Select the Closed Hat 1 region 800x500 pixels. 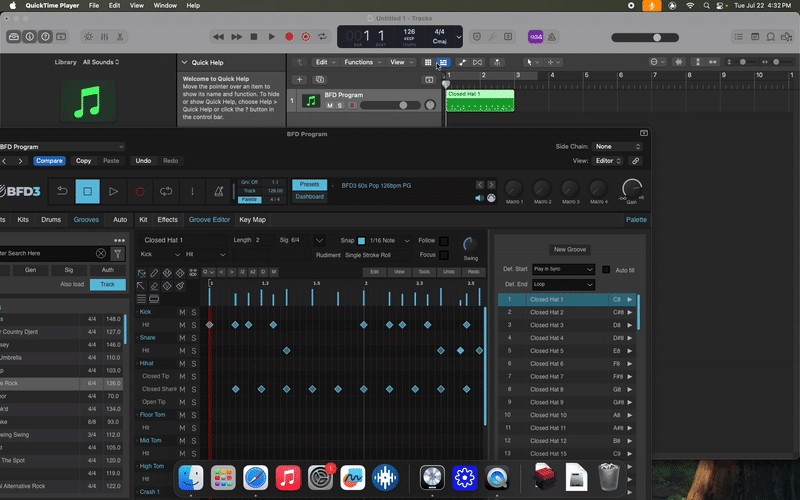click(x=480, y=101)
